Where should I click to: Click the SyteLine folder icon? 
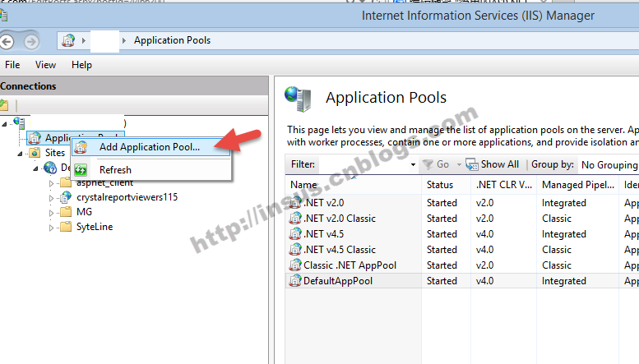click(66, 227)
